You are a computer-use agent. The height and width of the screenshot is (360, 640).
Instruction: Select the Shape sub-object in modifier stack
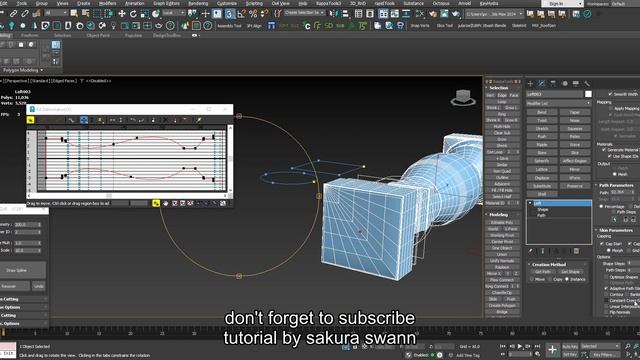point(542,209)
